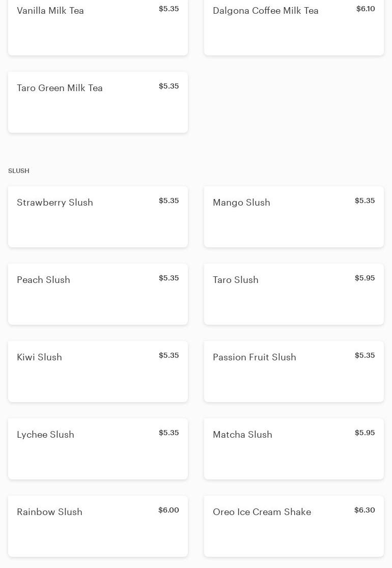The height and width of the screenshot is (568, 392).
Task: Click the $6.00 price label
Action: [169, 510]
